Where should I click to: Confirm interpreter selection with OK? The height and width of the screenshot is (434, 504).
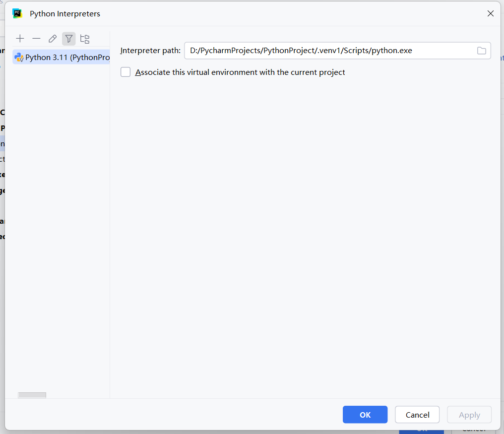click(365, 415)
